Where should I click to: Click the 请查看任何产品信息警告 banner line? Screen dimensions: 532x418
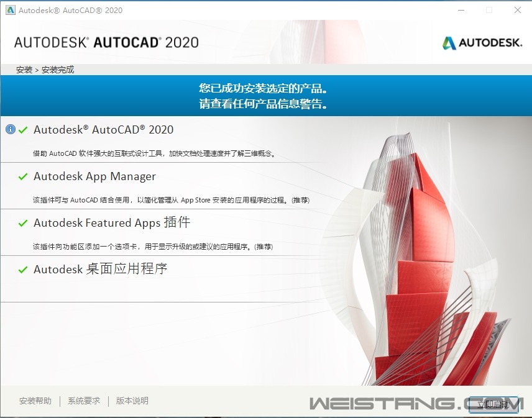pos(264,104)
